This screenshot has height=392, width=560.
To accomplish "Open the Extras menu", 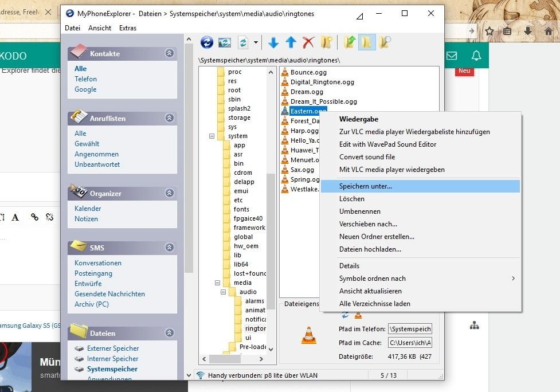I will pyautogui.click(x=128, y=28).
